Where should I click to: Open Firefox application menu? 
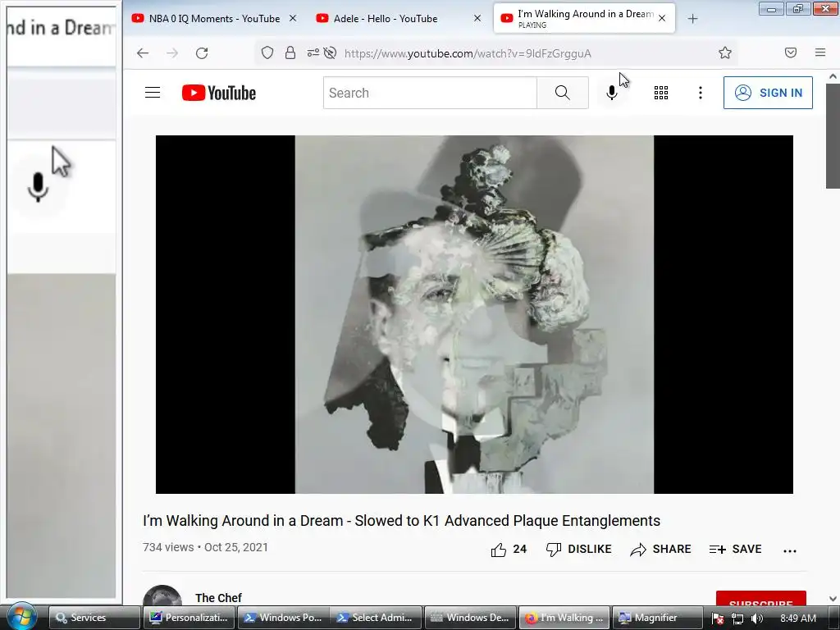pos(820,52)
